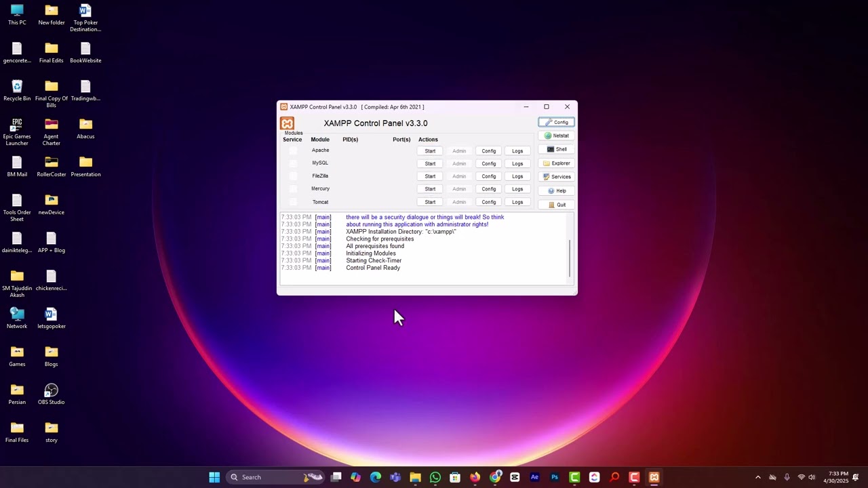Select the Agent Charter desktop folder
This screenshot has width=868, height=488.
tap(52, 132)
